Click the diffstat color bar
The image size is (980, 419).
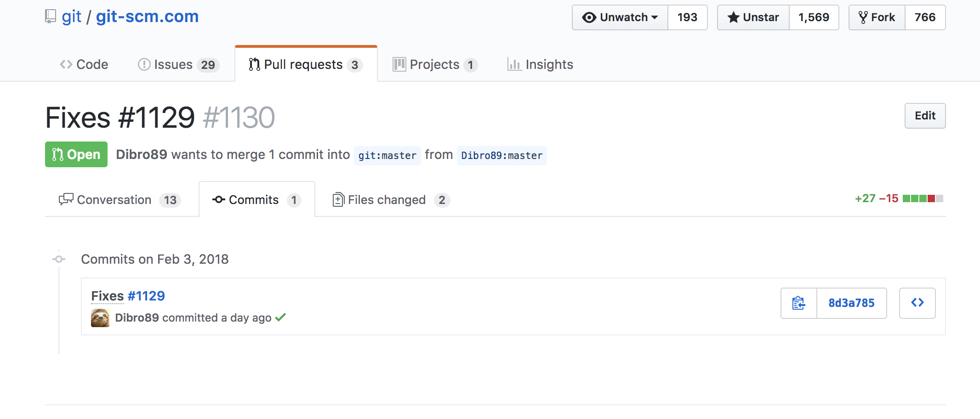(923, 198)
